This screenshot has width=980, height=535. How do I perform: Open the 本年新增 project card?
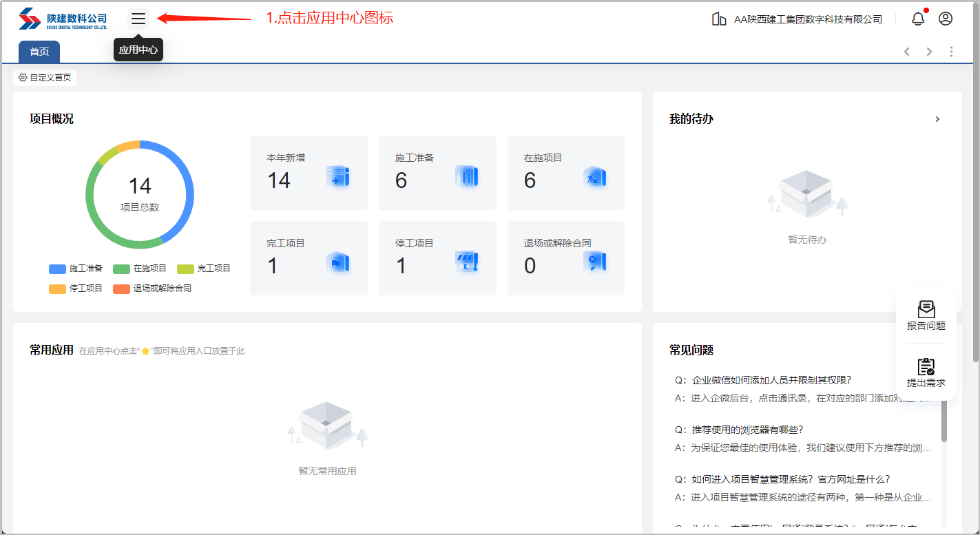309,173
